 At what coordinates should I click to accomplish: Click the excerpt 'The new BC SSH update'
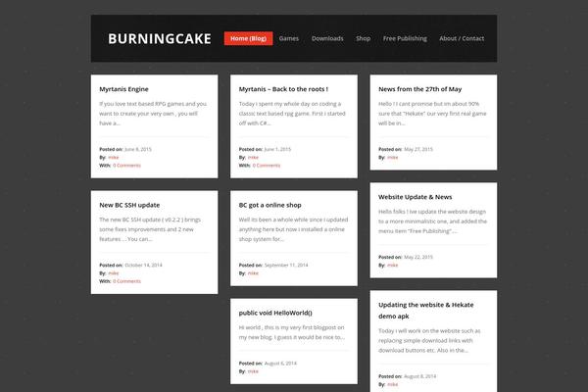150,229
